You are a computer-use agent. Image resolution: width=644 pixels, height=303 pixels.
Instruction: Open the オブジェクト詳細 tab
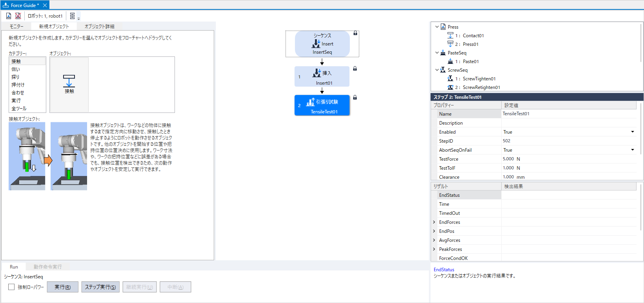coord(99,27)
